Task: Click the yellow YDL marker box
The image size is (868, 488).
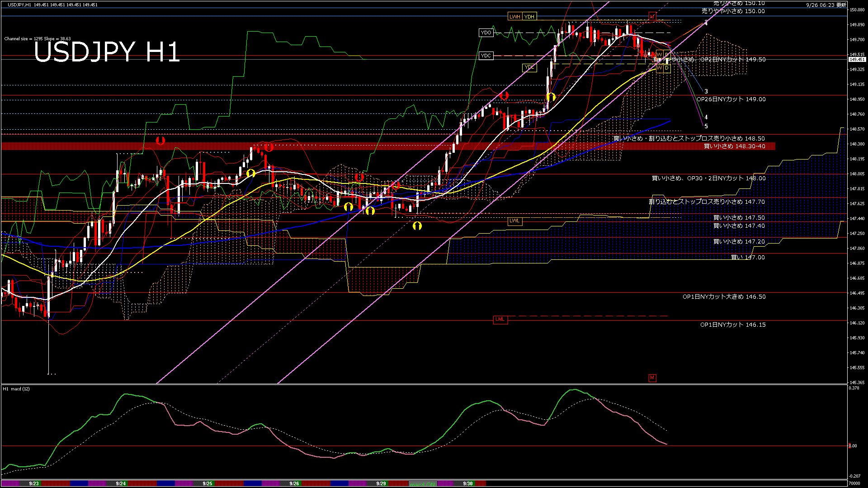Action: [x=528, y=67]
